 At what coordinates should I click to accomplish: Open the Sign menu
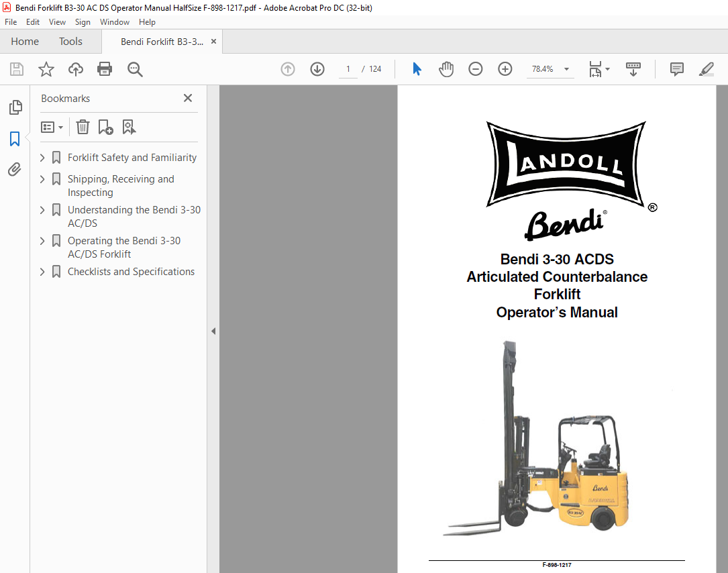pyautogui.click(x=83, y=22)
